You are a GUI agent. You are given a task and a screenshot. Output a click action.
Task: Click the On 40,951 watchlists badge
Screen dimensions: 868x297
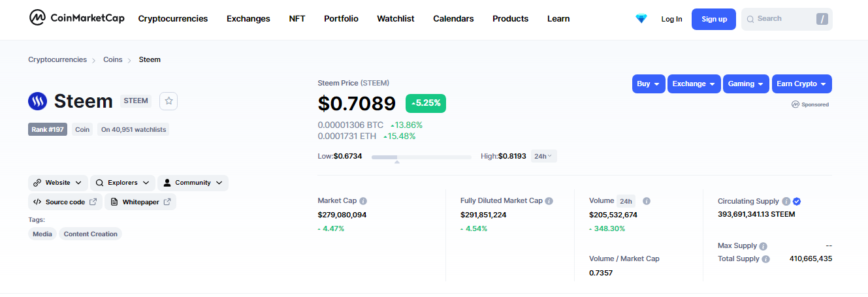tap(133, 129)
